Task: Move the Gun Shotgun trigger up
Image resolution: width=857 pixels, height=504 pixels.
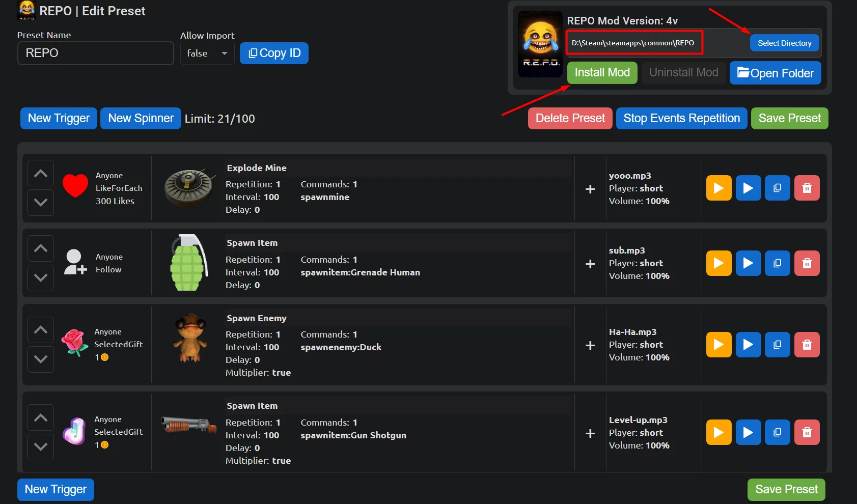Action: pyautogui.click(x=41, y=417)
